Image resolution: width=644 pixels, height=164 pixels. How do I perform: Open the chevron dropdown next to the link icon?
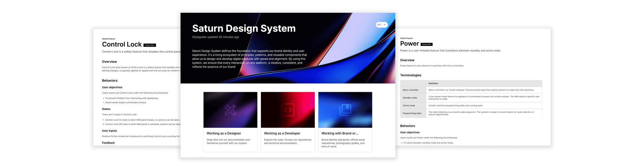tap(385, 25)
